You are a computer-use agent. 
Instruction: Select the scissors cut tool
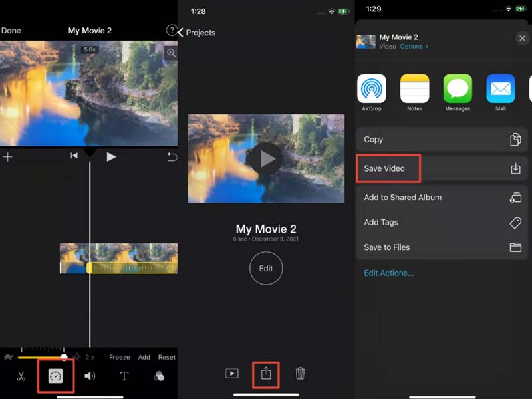point(21,376)
